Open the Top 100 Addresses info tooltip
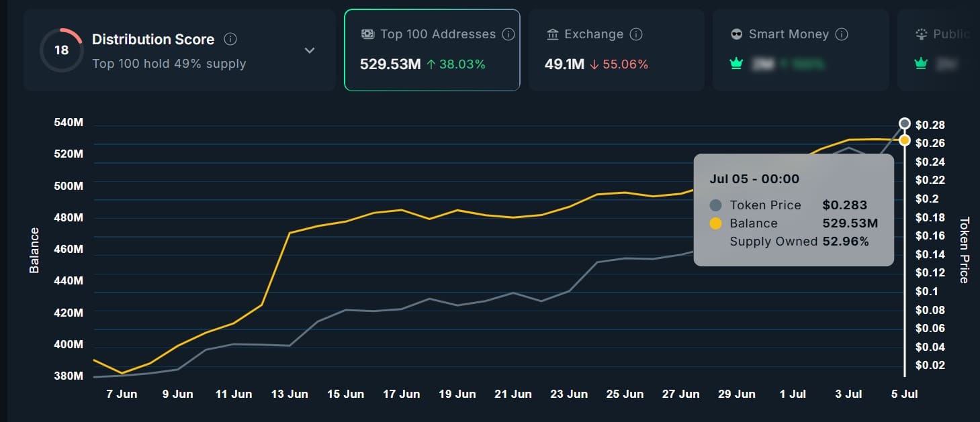980x422 pixels. tap(509, 34)
